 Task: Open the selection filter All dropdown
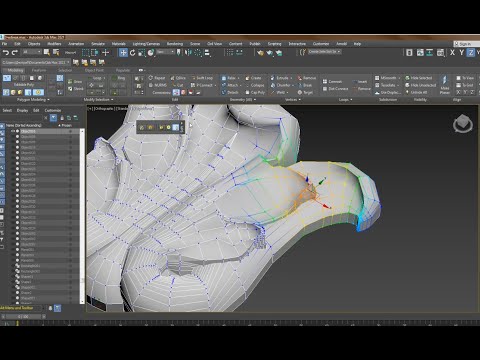[x=31, y=52]
